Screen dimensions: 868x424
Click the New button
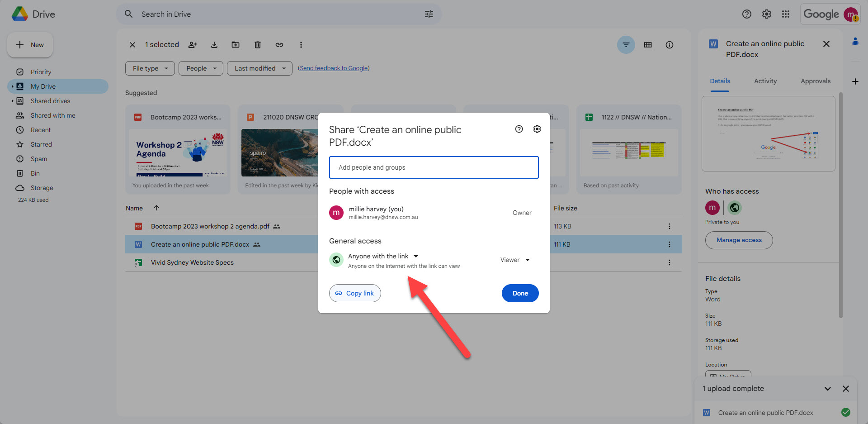[30, 45]
